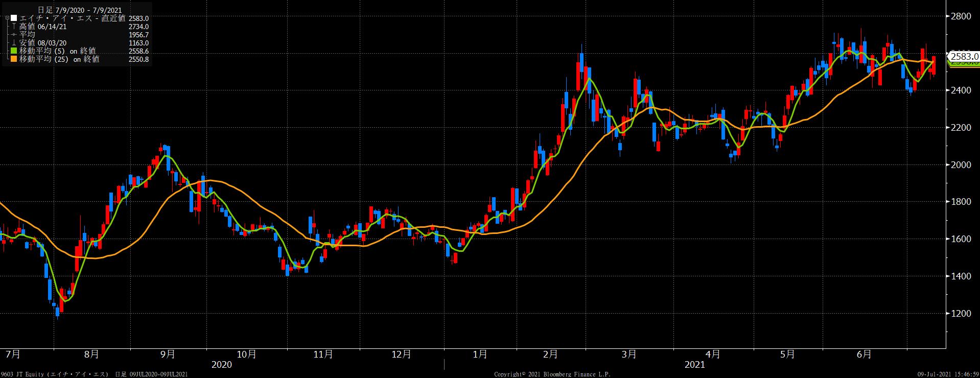
Task: Select the 高値 high marker icon
Action: [x=14, y=27]
